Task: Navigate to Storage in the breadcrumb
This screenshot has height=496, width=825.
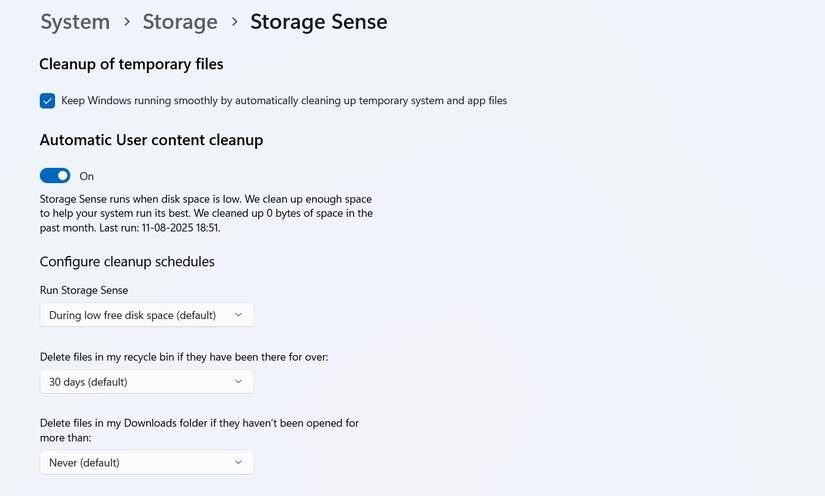Action: 180,21
